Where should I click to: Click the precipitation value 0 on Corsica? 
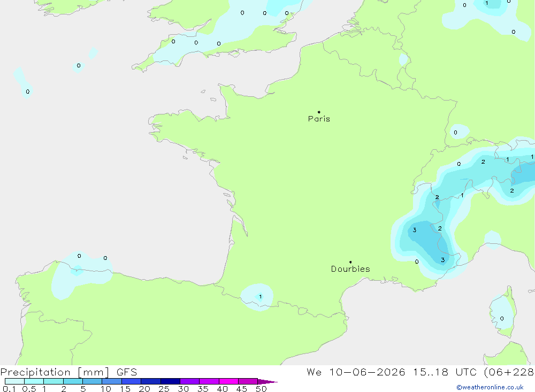(x=502, y=319)
